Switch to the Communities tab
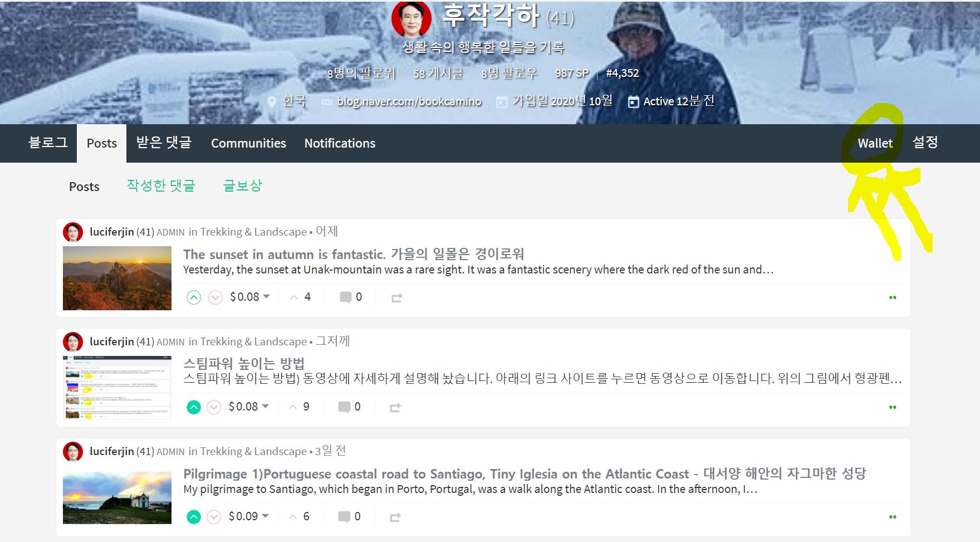The height and width of the screenshot is (542, 980). (248, 143)
